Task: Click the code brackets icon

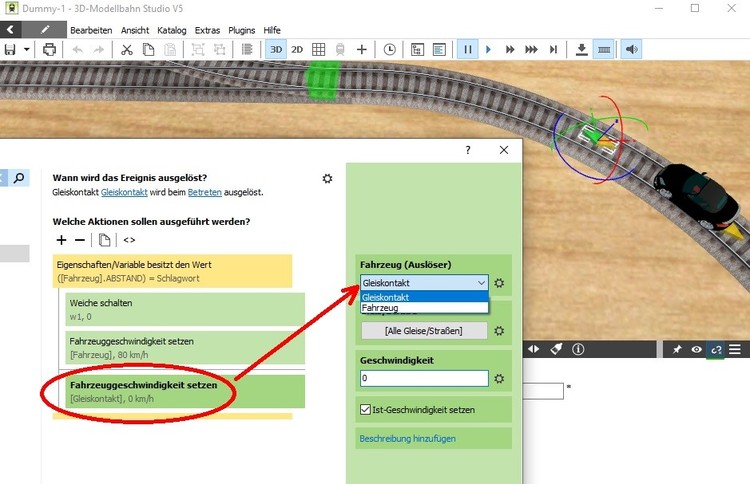Action: pos(129,240)
